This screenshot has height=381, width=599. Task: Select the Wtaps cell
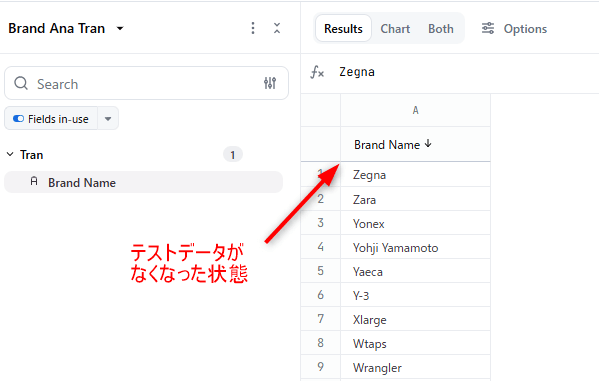coord(415,343)
